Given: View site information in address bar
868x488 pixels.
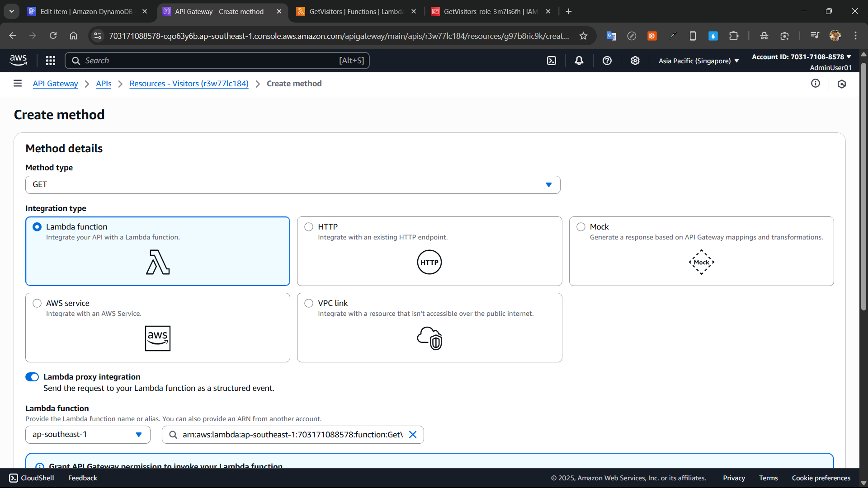Looking at the screenshot, I should (x=97, y=36).
